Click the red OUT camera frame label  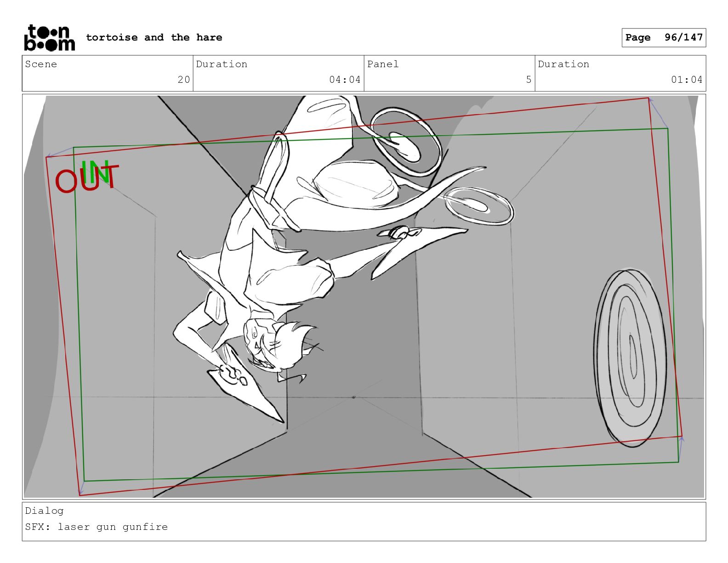pos(86,179)
